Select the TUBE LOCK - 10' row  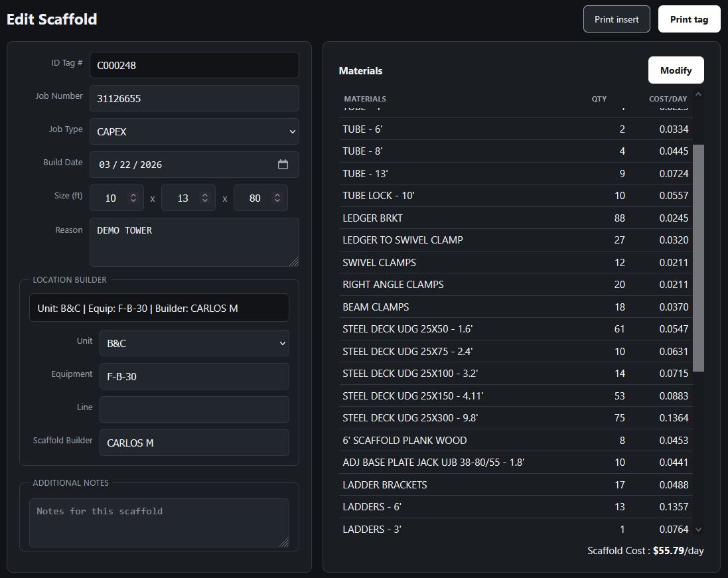pyautogui.click(x=516, y=196)
